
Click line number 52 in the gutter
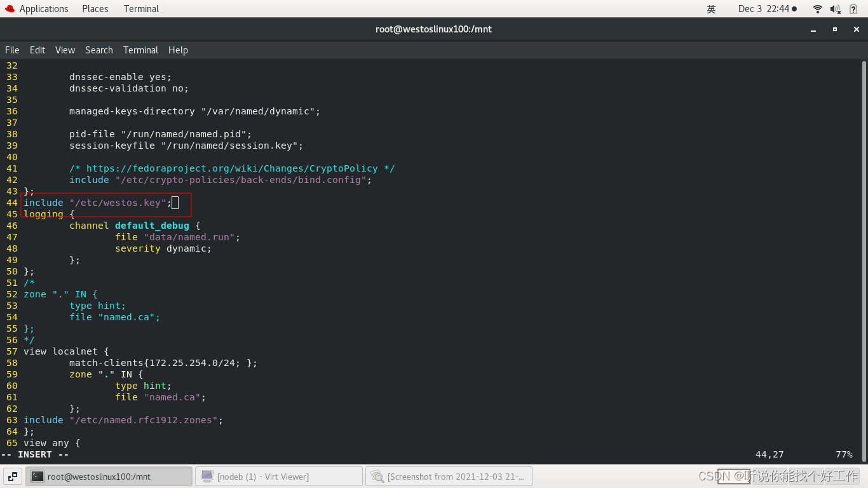pyautogui.click(x=12, y=294)
